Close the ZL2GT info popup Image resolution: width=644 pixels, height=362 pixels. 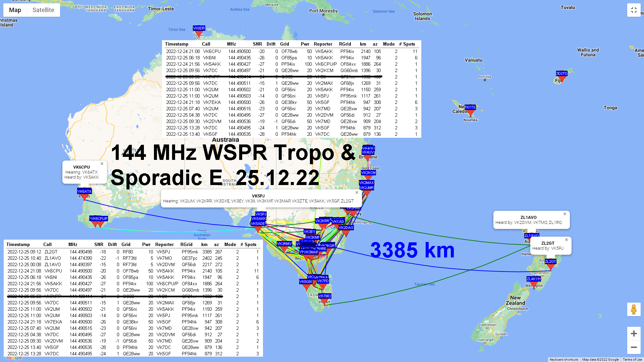567,240
